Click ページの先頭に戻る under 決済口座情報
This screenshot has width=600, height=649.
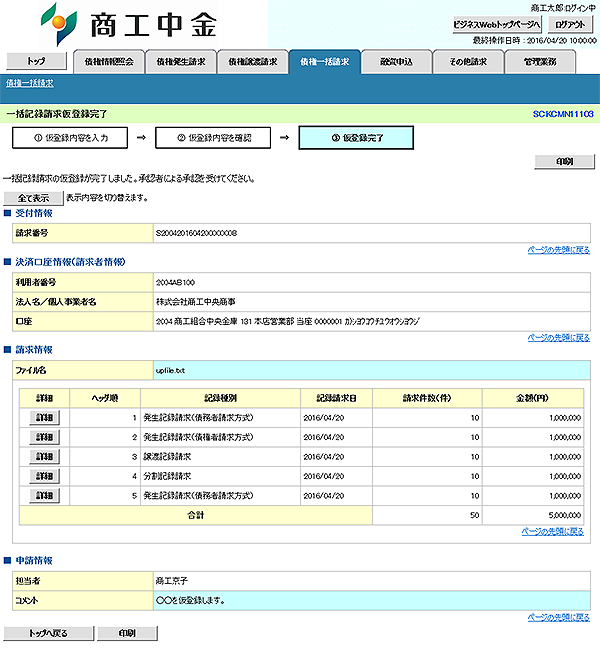click(559, 338)
